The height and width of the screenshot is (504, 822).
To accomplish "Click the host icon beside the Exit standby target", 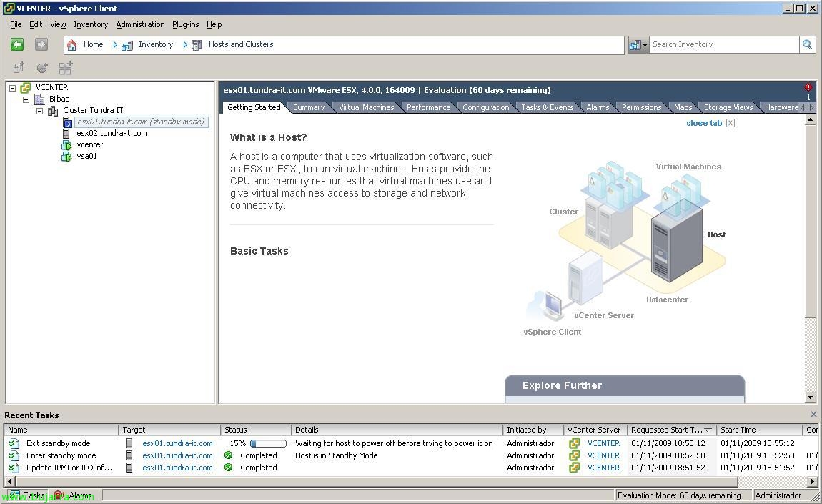I will 129,443.
